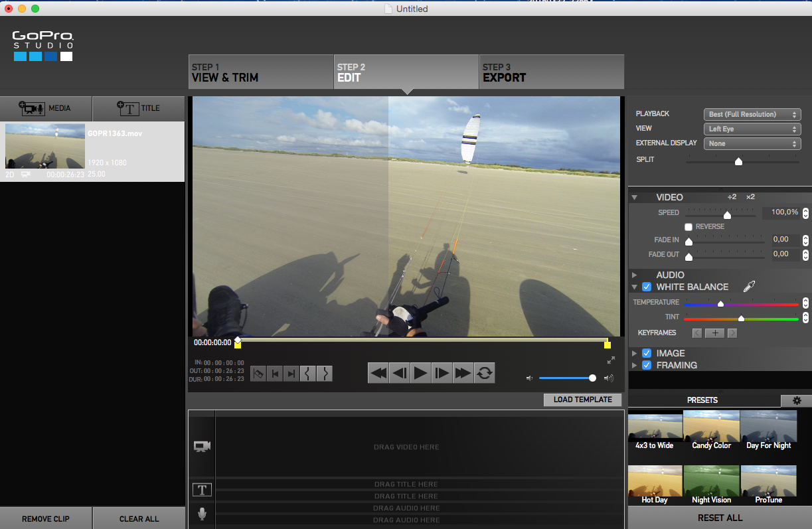
Task: Open the presets gear settings
Action: [x=796, y=400]
